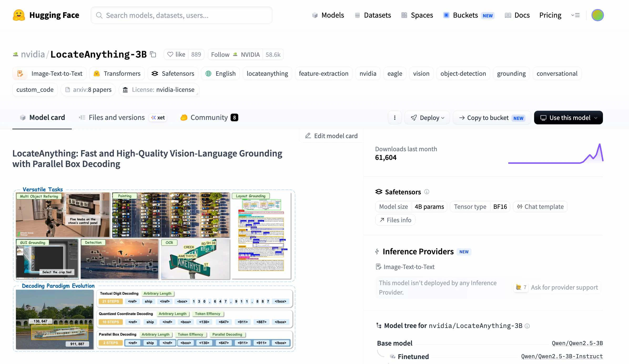Open Docs from the top navigation
This screenshot has height=364, width=629.
click(x=517, y=15)
